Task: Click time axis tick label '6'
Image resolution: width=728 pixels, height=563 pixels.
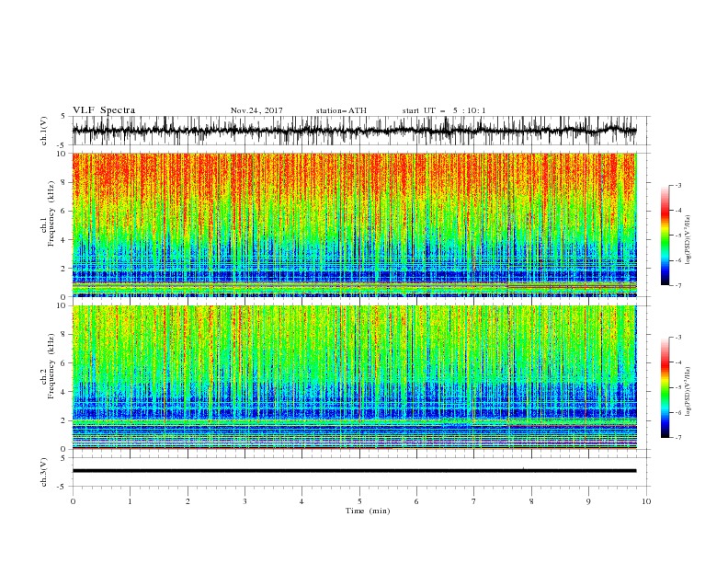Action: coord(416,501)
